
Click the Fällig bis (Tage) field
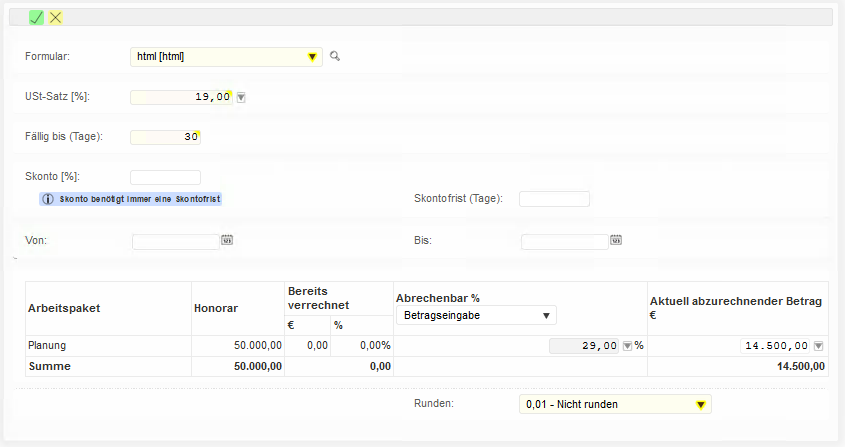pyautogui.click(x=165, y=137)
